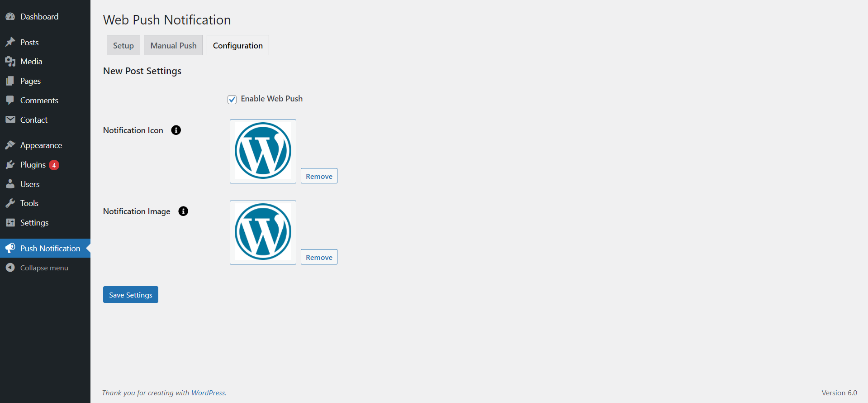Screen dimensions: 868x403
Task: Click the Tools wrench icon
Action: 10,203
